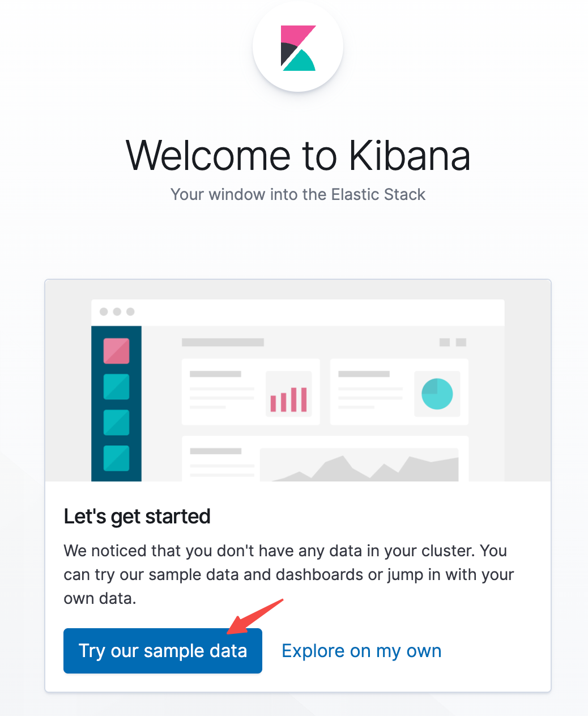The image size is (588, 716).
Task: Click the right small gray square in mock header
Action: [x=461, y=342]
